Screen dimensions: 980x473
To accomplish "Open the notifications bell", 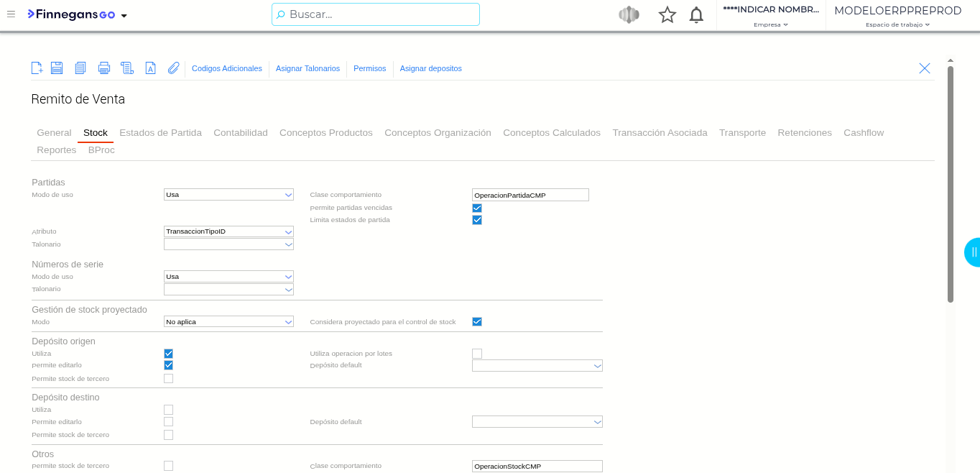I will tap(696, 15).
